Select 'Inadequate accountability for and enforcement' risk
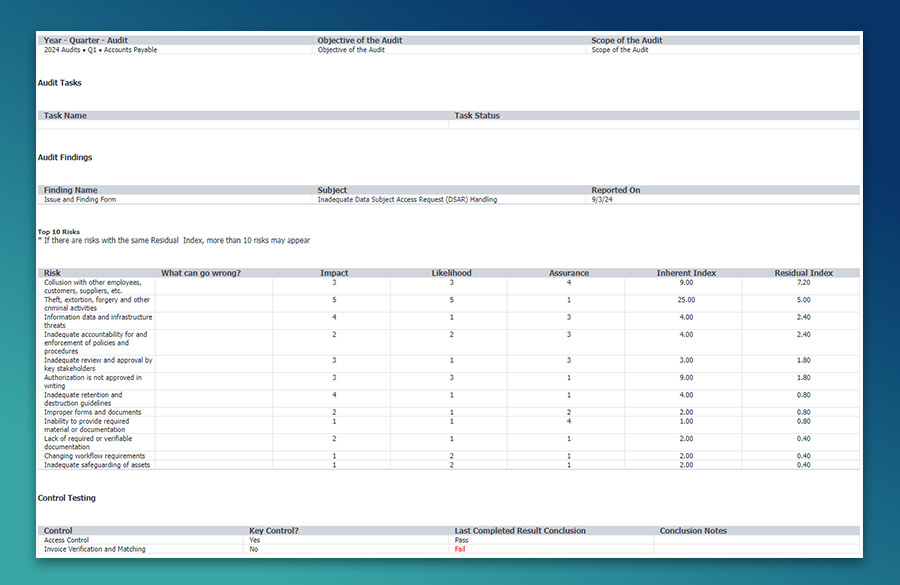The image size is (900, 585). (x=448, y=343)
